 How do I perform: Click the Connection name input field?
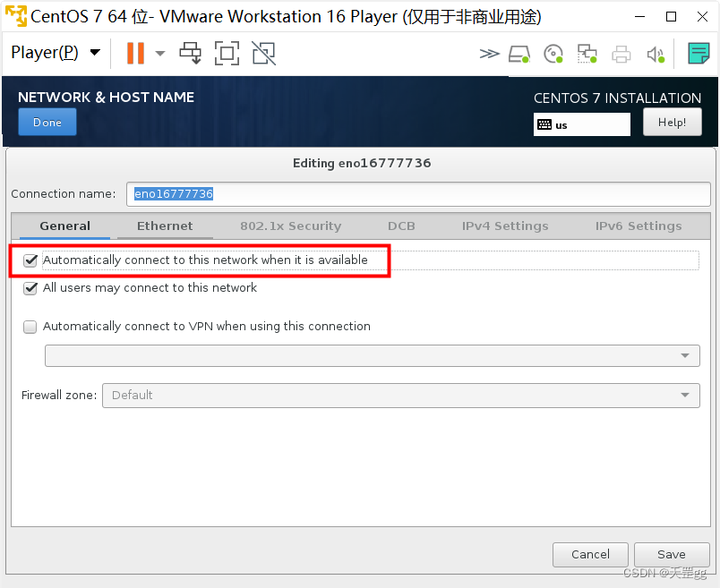pos(418,194)
